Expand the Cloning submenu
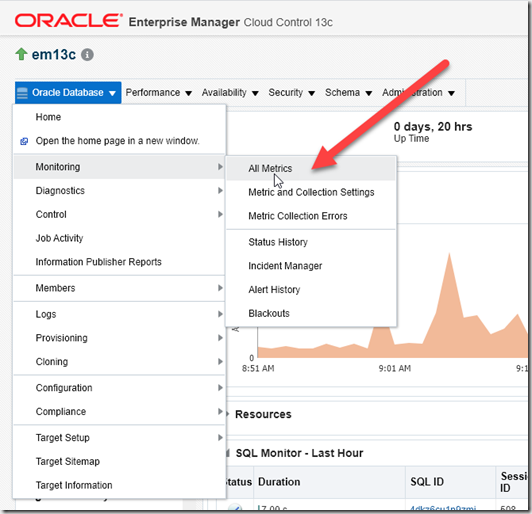Viewport: 532px width, 514px height. click(119, 362)
